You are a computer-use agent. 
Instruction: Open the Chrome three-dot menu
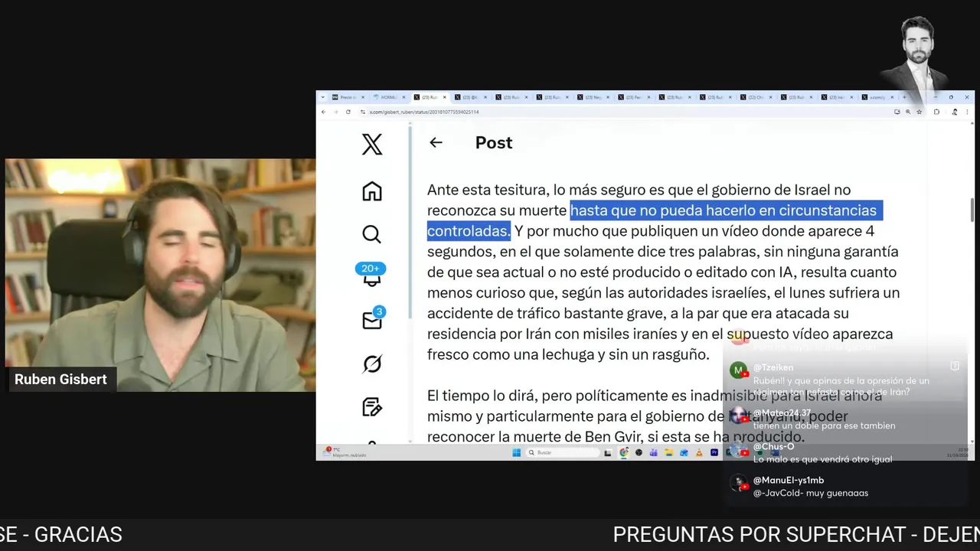coord(968,112)
